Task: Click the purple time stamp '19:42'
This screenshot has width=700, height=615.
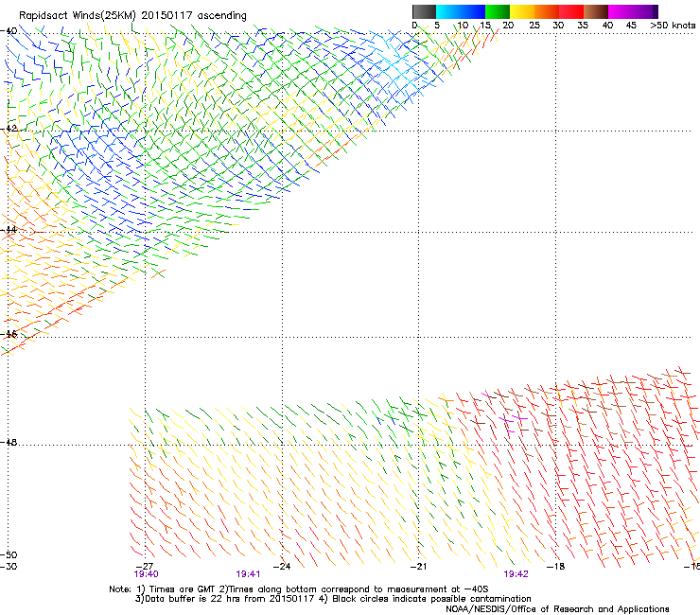Action: (x=516, y=574)
